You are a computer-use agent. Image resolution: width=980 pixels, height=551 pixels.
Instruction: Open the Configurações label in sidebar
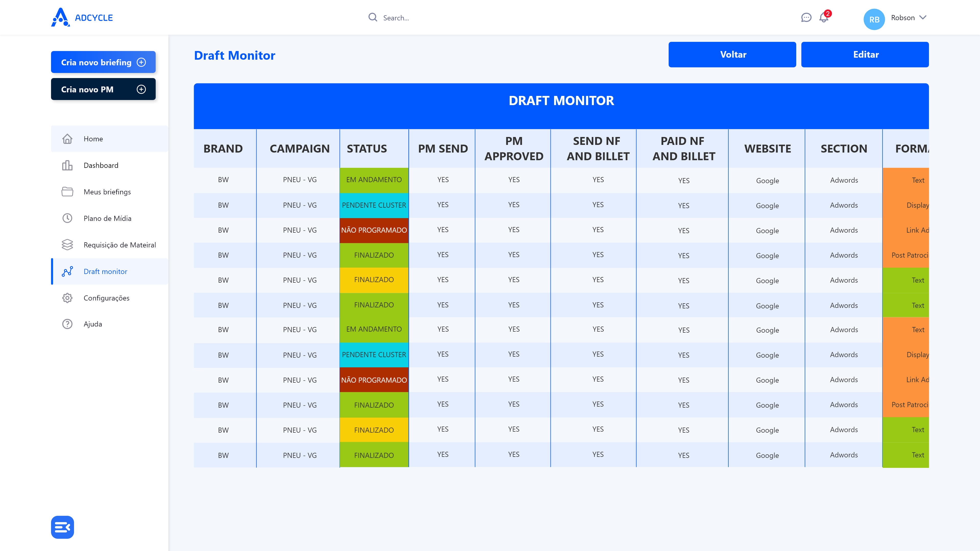[x=106, y=298]
